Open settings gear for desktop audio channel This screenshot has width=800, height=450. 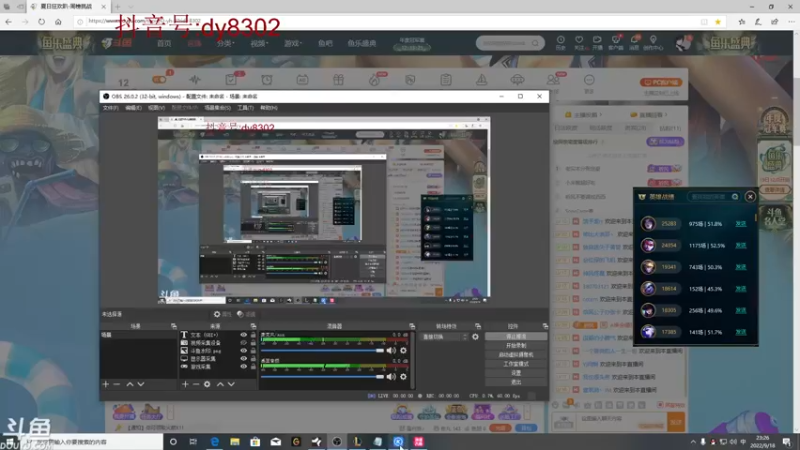(403, 377)
